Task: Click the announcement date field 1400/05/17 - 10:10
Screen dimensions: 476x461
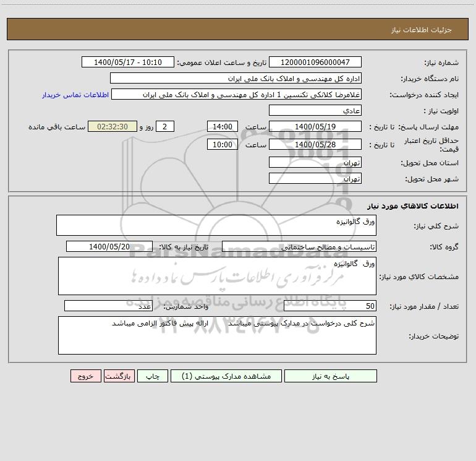Action: pyautogui.click(x=128, y=62)
